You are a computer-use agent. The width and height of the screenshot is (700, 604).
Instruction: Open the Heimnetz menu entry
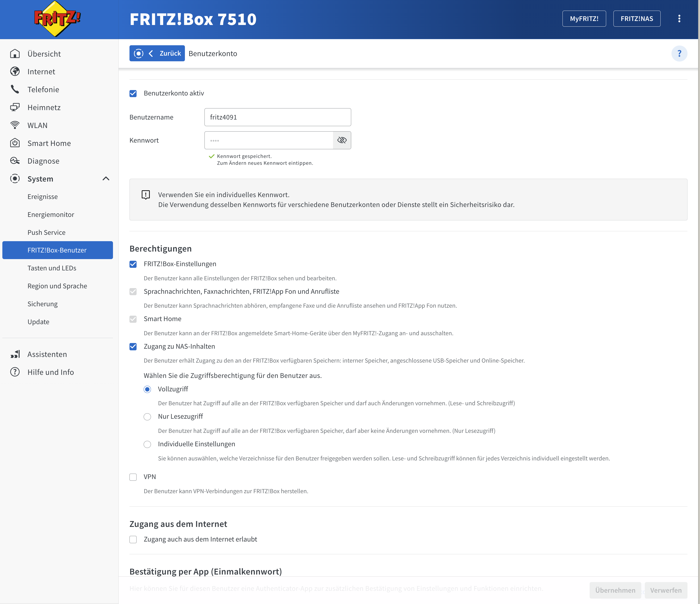pos(58,107)
